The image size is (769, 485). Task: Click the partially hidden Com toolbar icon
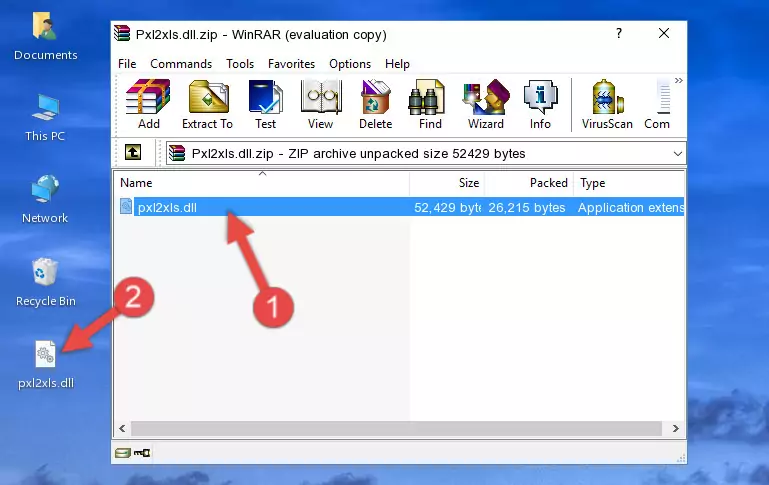(657, 104)
